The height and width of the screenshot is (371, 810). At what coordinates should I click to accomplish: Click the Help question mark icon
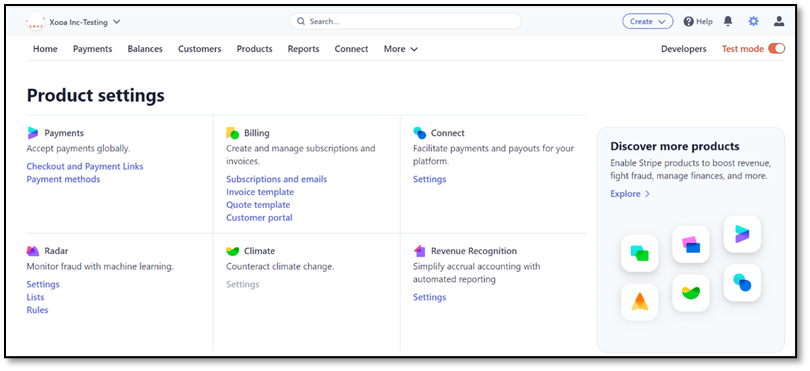click(688, 22)
